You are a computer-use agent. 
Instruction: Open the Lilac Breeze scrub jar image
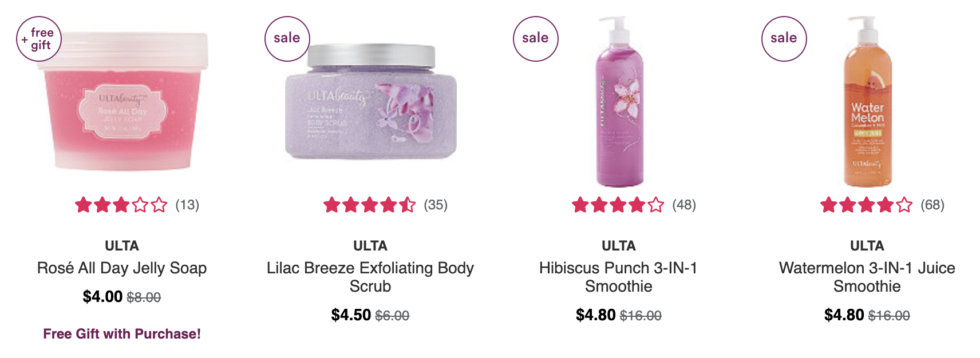pyautogui.click(x=371, y=102)
